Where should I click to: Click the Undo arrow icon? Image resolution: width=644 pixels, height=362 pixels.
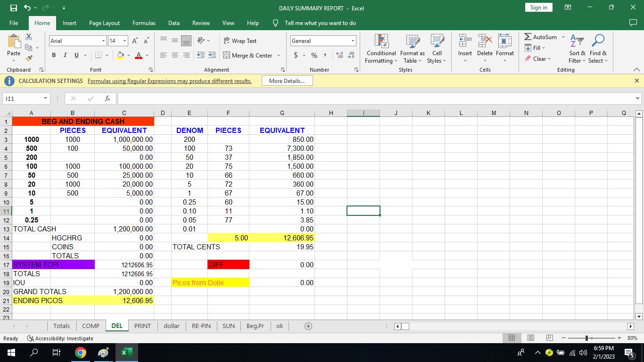click(27, 8)
